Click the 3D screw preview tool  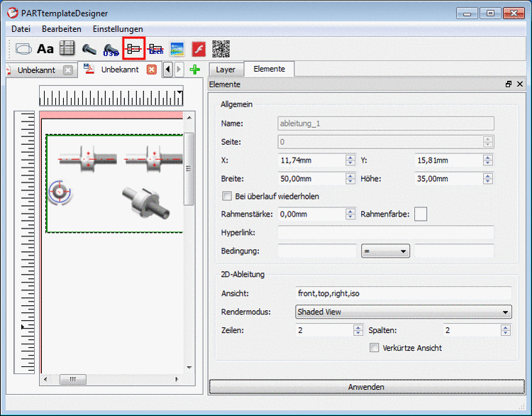89,50
